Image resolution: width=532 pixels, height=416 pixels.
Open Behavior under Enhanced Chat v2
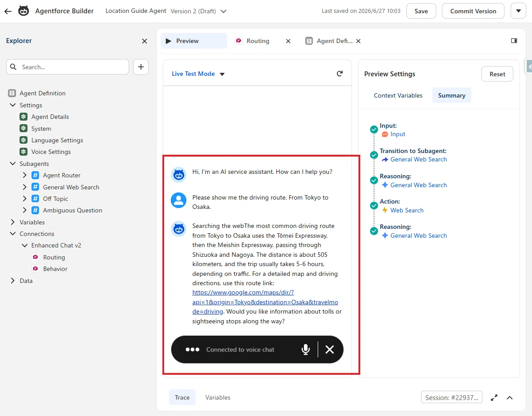[55, 268]
